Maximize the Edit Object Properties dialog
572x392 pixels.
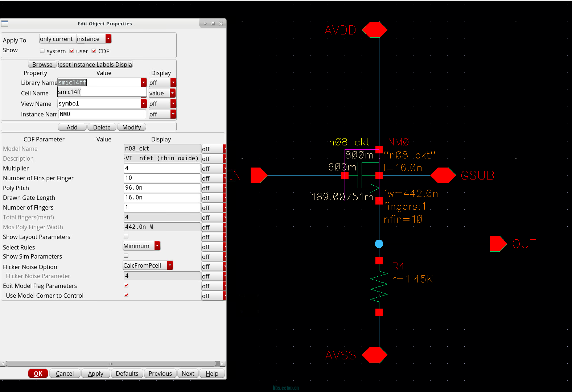coord(213,24)
